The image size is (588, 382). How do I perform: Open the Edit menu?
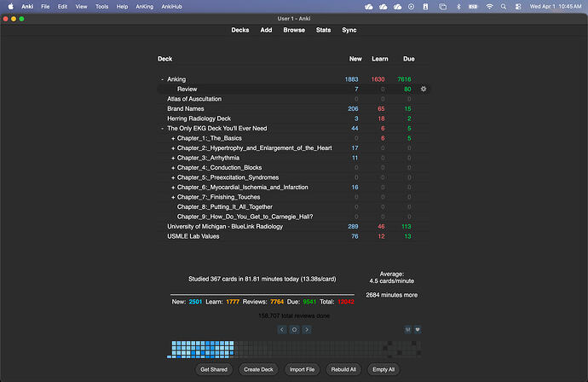click(62, 6)
